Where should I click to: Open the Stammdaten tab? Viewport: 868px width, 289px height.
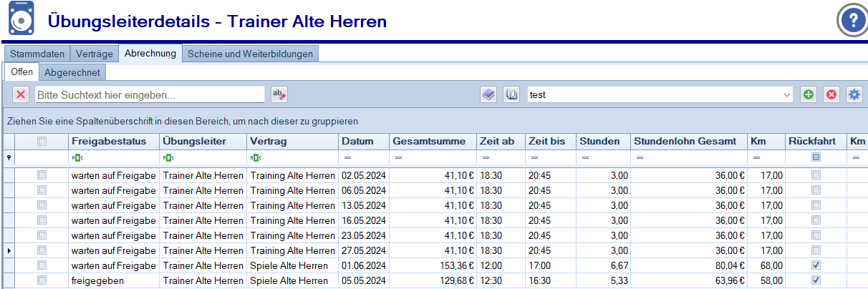[37, 54]
